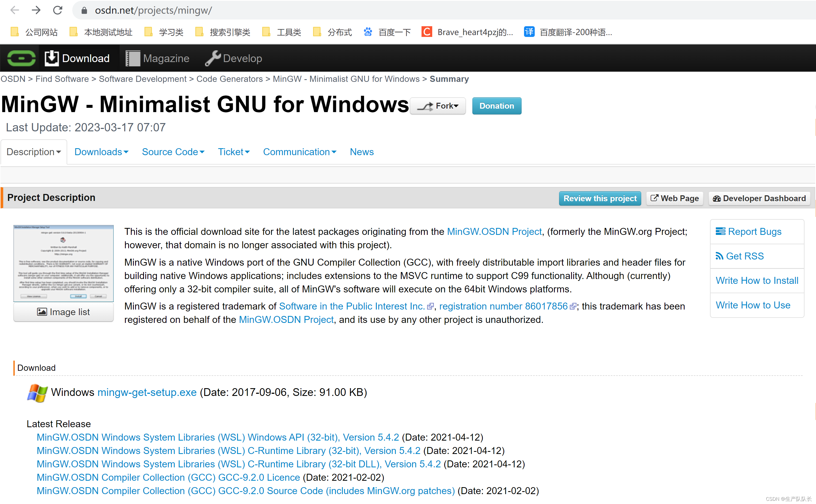Click the Donation button
Viewport: 816px width, 504px height.
(496, 106)
